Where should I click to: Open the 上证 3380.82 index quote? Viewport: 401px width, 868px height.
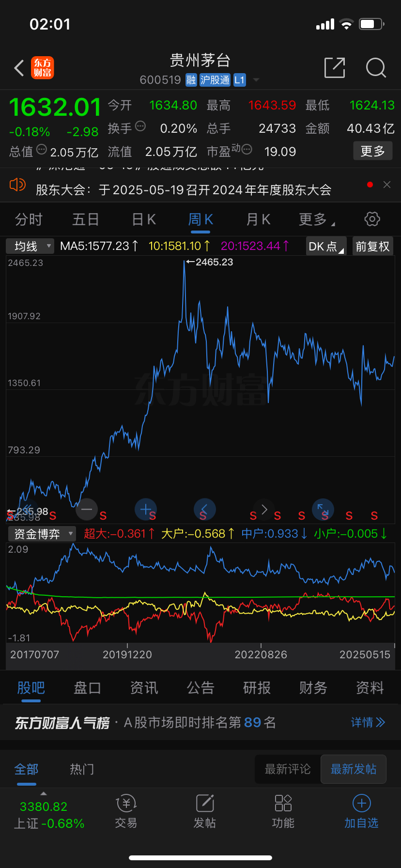pos(48,815)
